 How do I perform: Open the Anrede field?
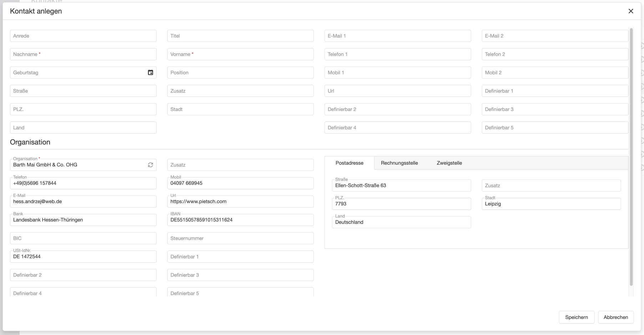(x=83, y=36)
